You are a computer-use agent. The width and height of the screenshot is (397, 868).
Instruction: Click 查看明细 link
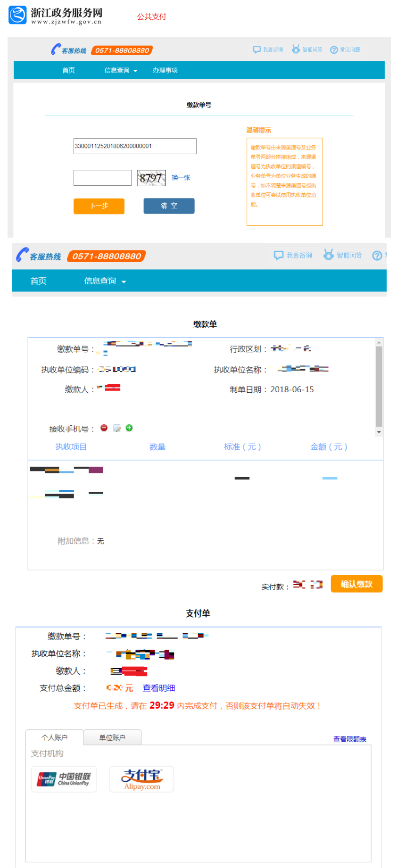click(159, 688)
